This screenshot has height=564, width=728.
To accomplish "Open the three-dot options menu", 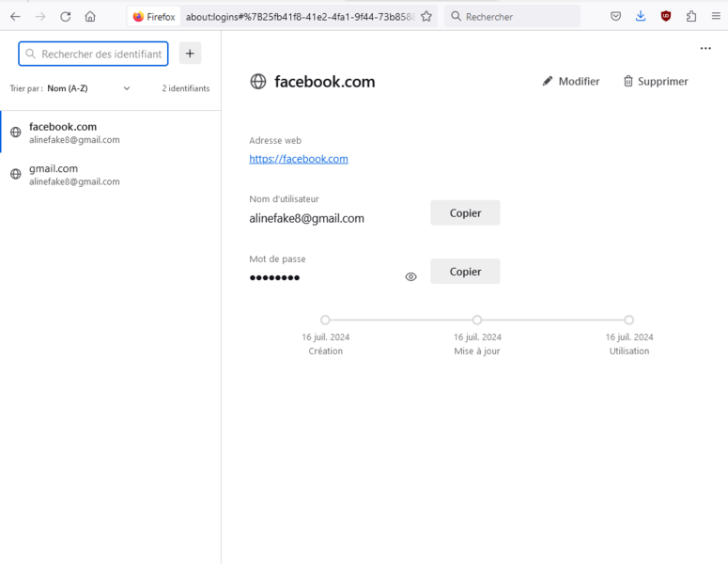I will pos(705,49).
